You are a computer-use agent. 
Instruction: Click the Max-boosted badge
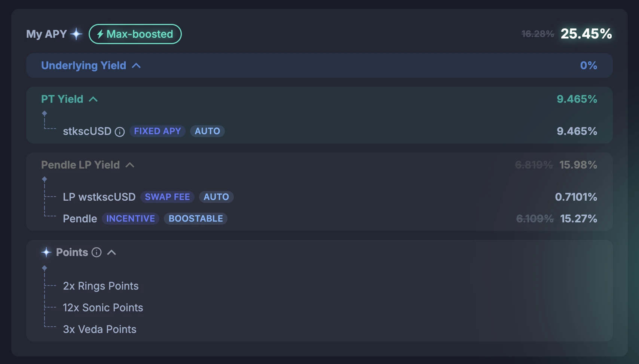coord(135,34)
